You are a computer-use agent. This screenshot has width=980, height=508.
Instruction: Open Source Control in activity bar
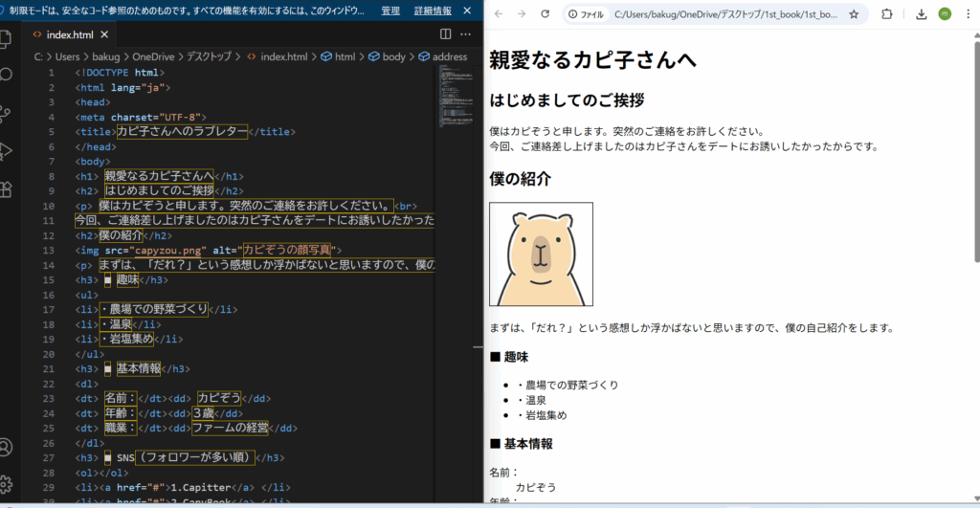[6, 113]
